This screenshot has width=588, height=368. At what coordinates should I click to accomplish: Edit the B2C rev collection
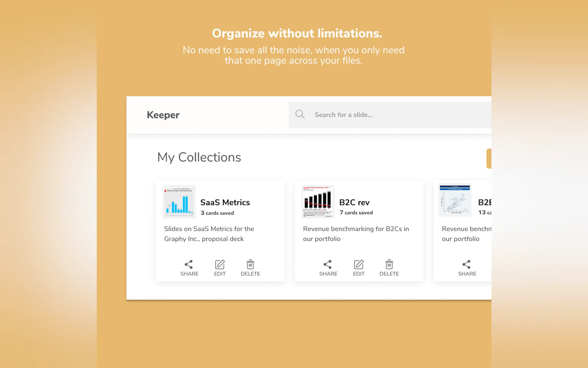tap(359, 264)
